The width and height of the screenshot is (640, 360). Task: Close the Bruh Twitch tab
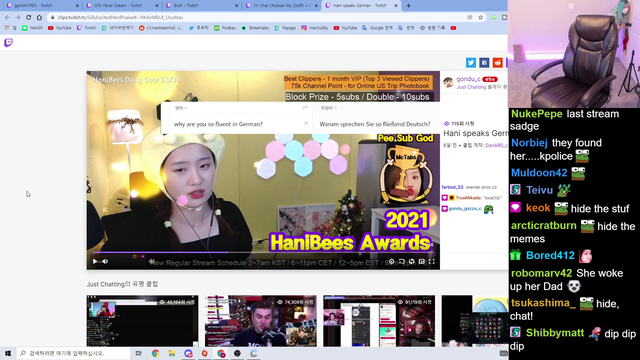click(236, 6)
